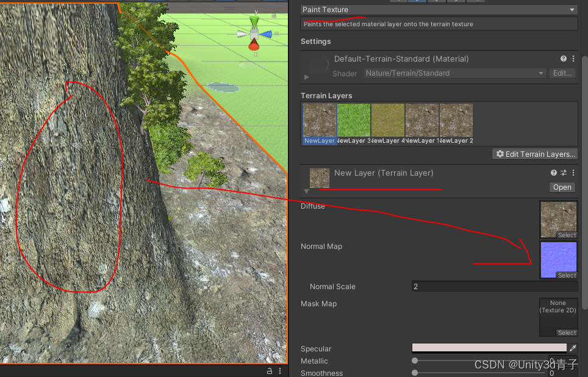Click the Specular color swatch

pos(488,348)
